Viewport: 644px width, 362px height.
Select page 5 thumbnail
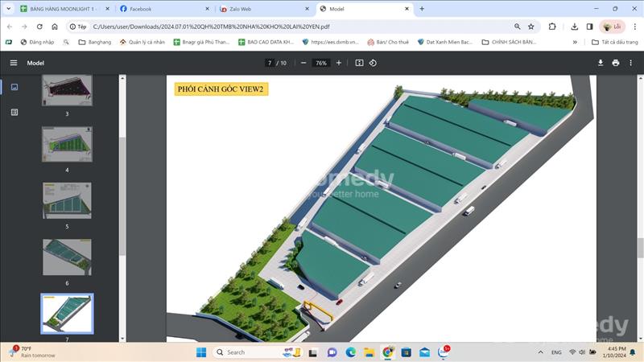point(67,200)
